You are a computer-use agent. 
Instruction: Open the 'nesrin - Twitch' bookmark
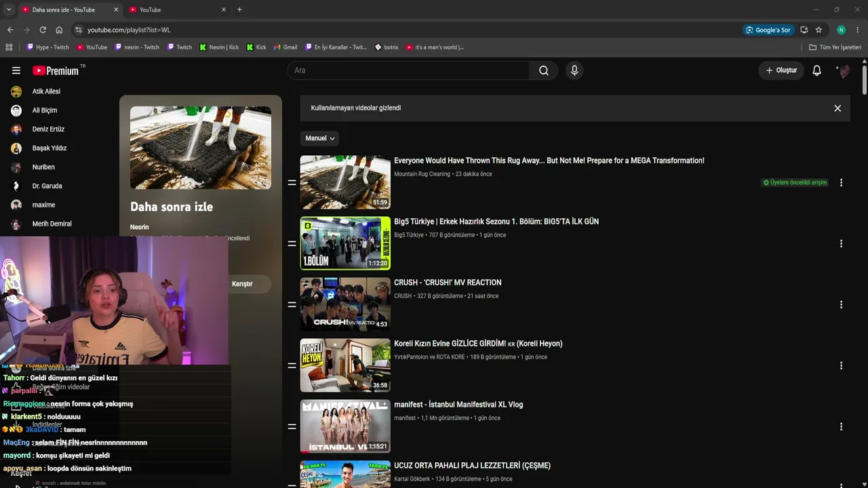point(137,47)
